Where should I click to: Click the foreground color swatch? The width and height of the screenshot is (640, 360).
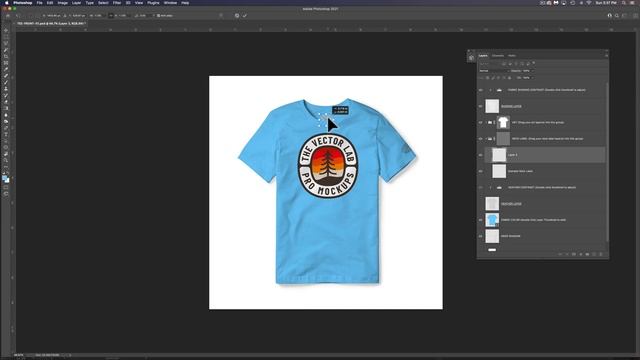(4, 178)
